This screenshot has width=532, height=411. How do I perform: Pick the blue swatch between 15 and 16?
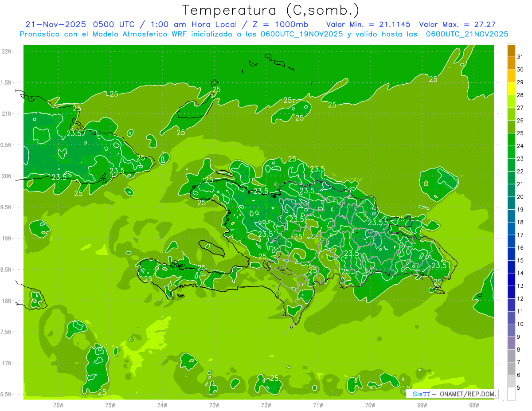click(511, 254)
